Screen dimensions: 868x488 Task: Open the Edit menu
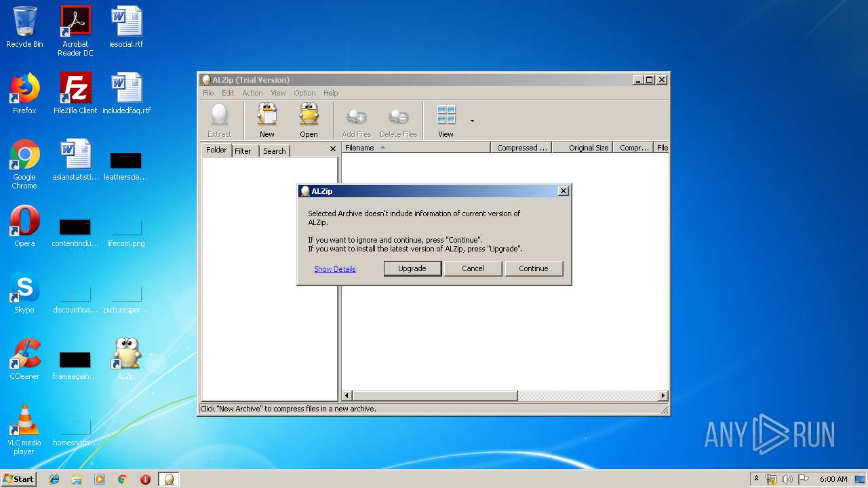click(x=228, y=93)
